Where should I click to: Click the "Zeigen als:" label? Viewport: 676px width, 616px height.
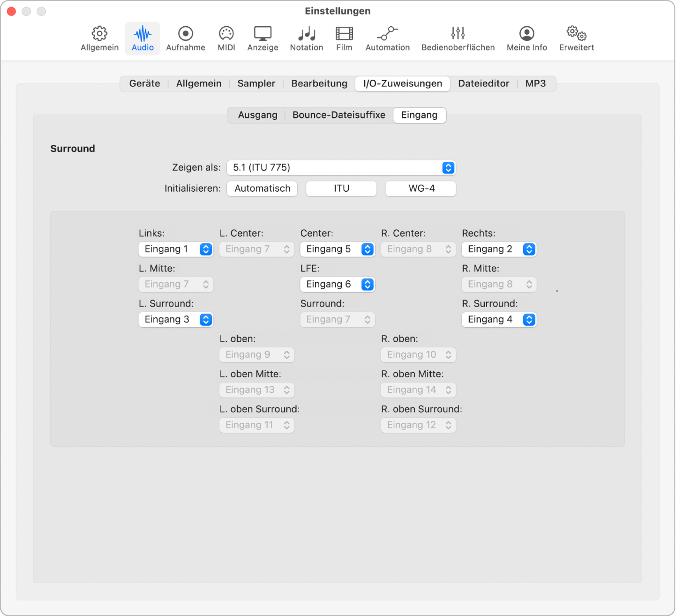[x=196, y=167]
